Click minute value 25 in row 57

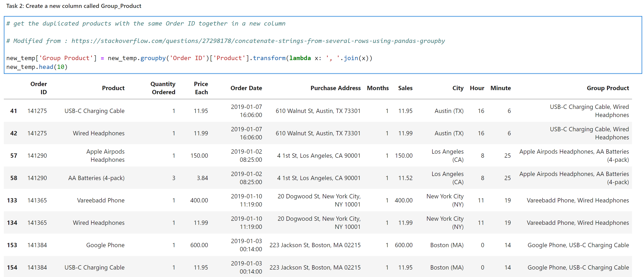[508, 155]
